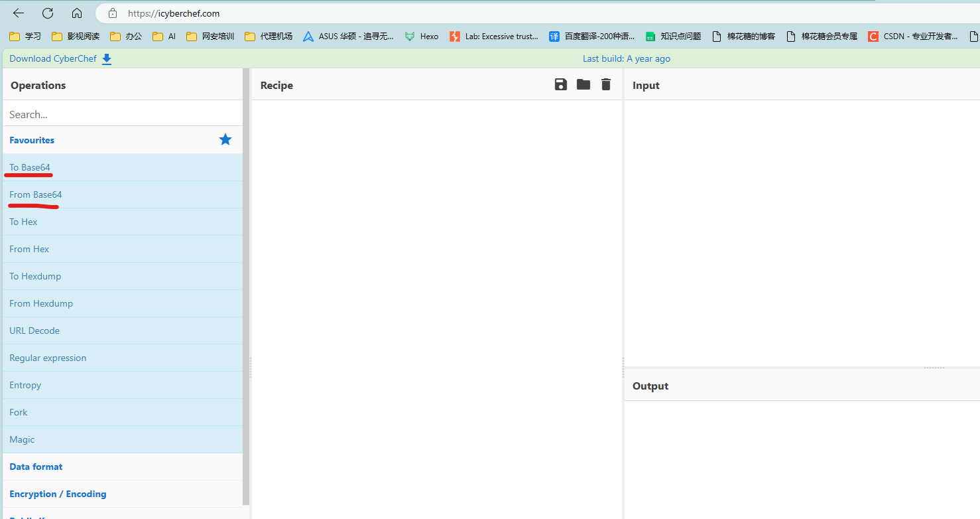Screen dimensions: 980x519
Task: Select the From Base64 operation
Action: click(123, 194)
